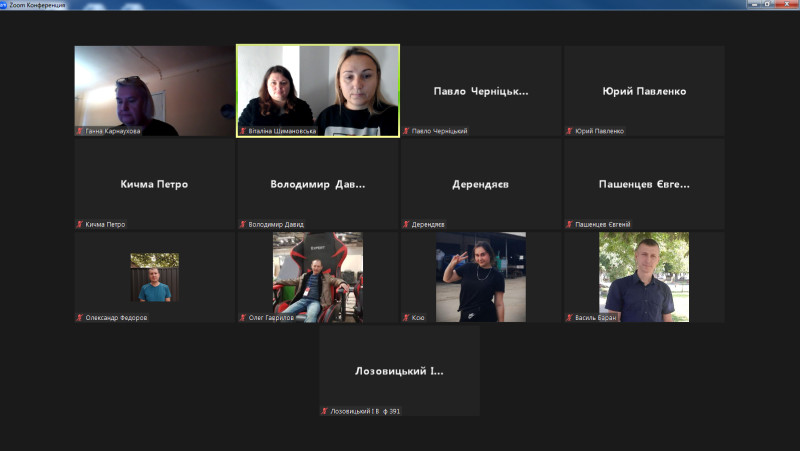Click muted mic icon beside Кичма Петро label

pos(80,224)
